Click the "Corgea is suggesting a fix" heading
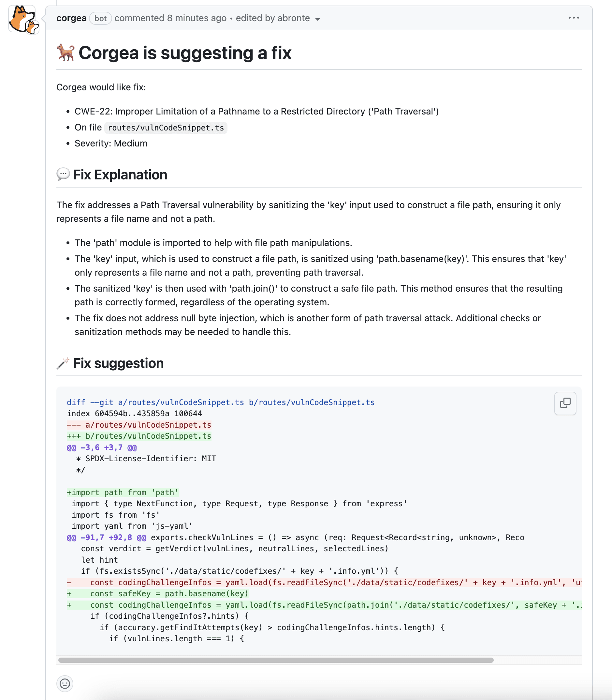The height and width of the screenshot is (700, 612). (185, 53)
